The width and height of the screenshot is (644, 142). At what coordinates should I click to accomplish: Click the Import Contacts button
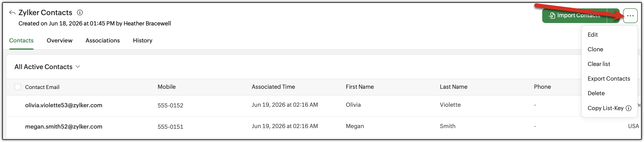coord(574,16)
